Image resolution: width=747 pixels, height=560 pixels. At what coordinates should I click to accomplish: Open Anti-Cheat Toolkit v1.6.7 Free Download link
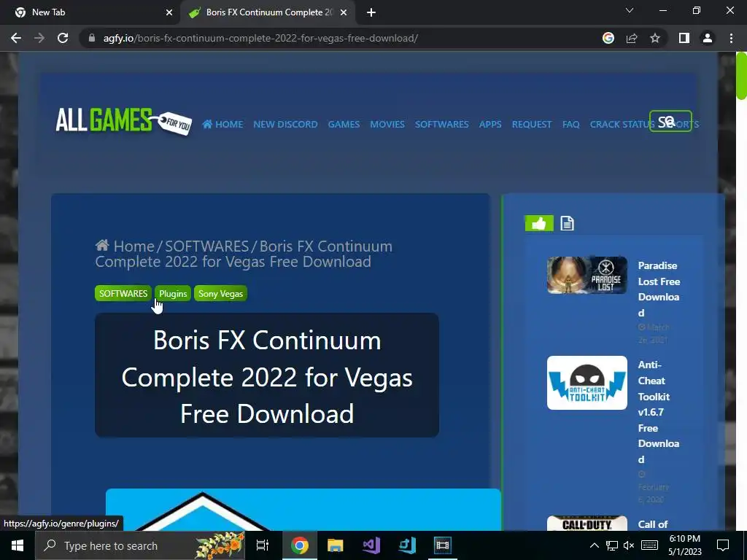coord(659,412)
